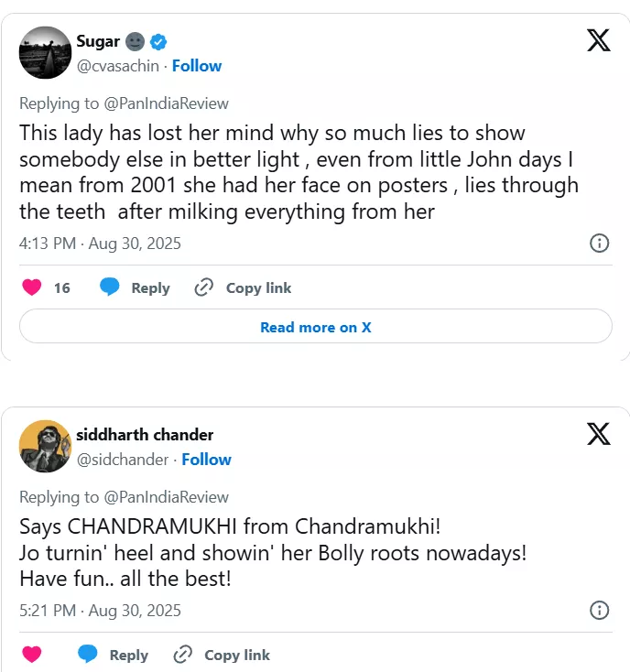The width and height of the screenshot is (630, 672).
Task: Like siddharth chander's tweet with the heart
Action: [x=32, y=655]
